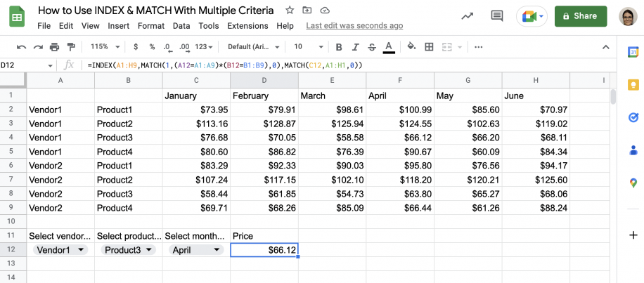Activate the paint format tool
Image resolution: width=644 pixels, height=283 pixels.
click(71, 47)
